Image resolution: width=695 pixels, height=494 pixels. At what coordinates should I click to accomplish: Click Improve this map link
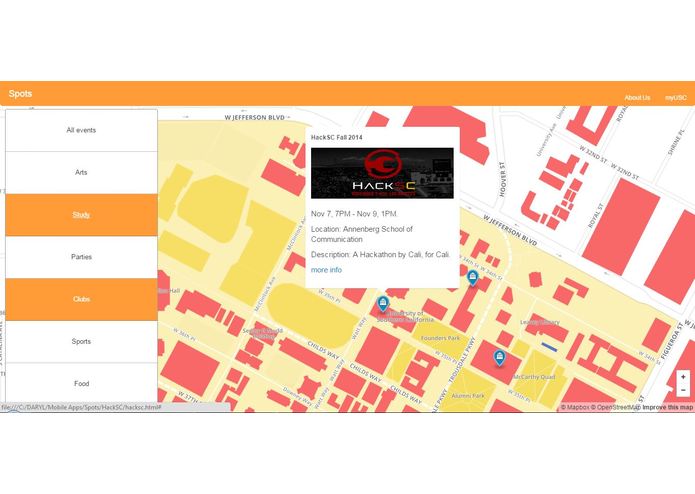[668, 407]
